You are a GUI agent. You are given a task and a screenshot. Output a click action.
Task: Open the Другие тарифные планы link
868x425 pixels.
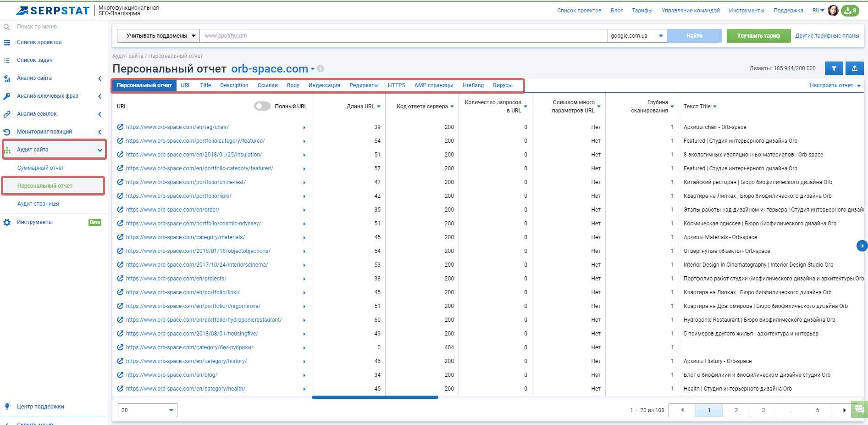coord(827,36)
